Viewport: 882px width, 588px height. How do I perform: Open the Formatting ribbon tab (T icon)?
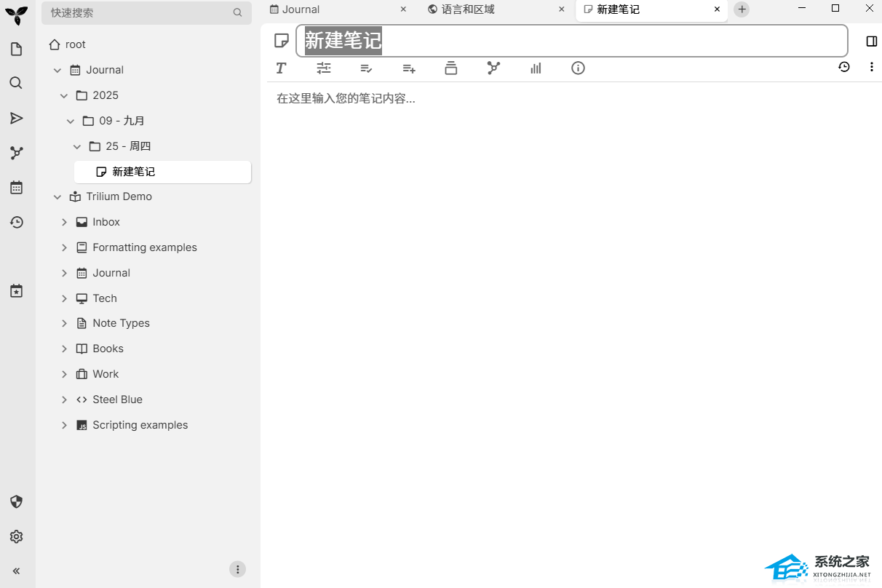pos(281,68)
